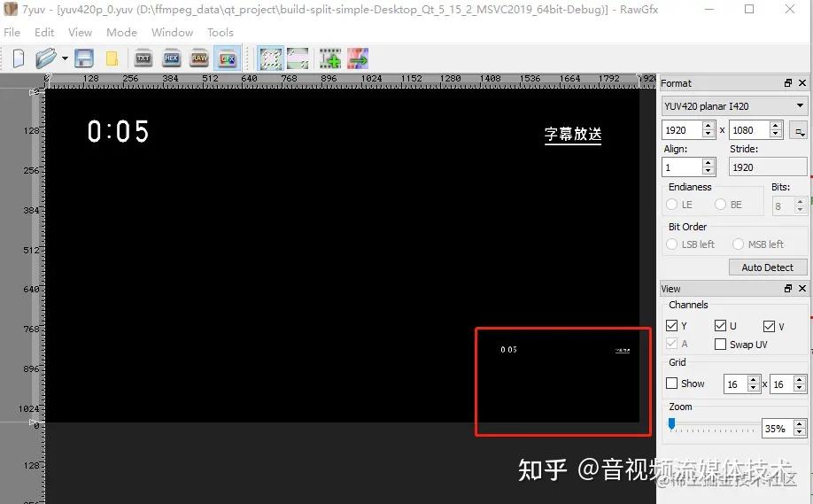Open the File menu
The height and width of the screenshot is (504, 813).
pyautogui.click(x=12, y=32)
